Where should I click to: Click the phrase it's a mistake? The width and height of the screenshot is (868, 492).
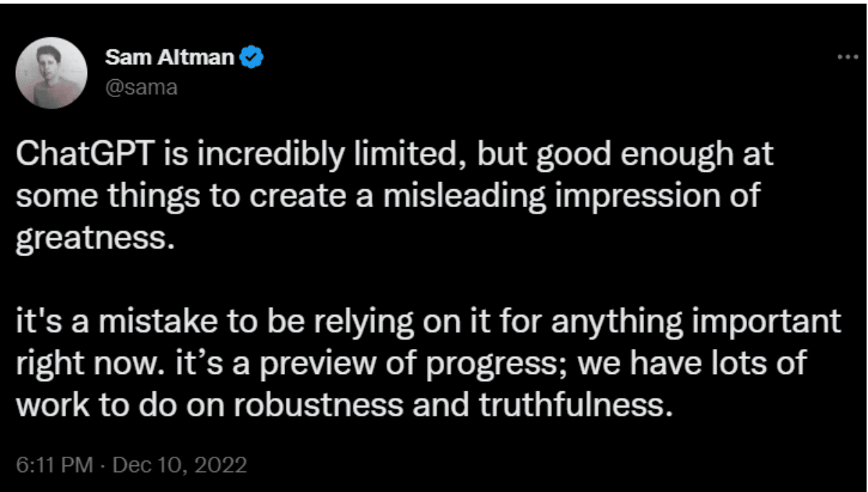pos(118,321)
